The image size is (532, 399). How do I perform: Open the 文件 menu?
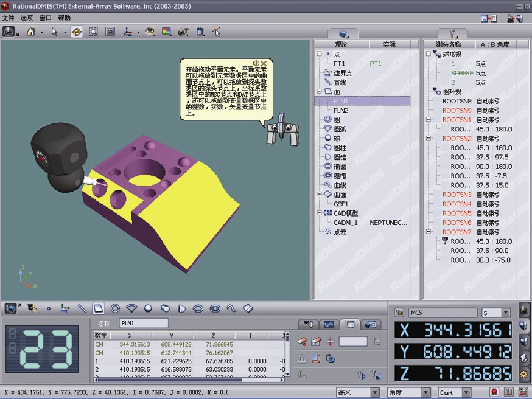pos(8,18)
